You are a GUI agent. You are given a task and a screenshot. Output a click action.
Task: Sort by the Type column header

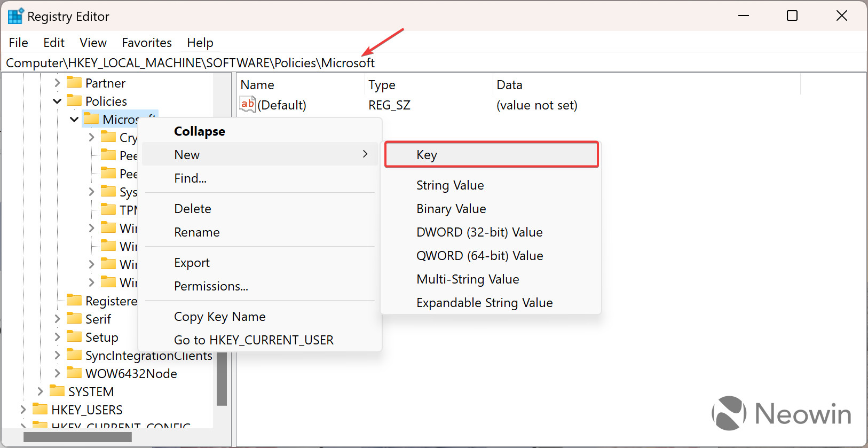coord(429,85)
